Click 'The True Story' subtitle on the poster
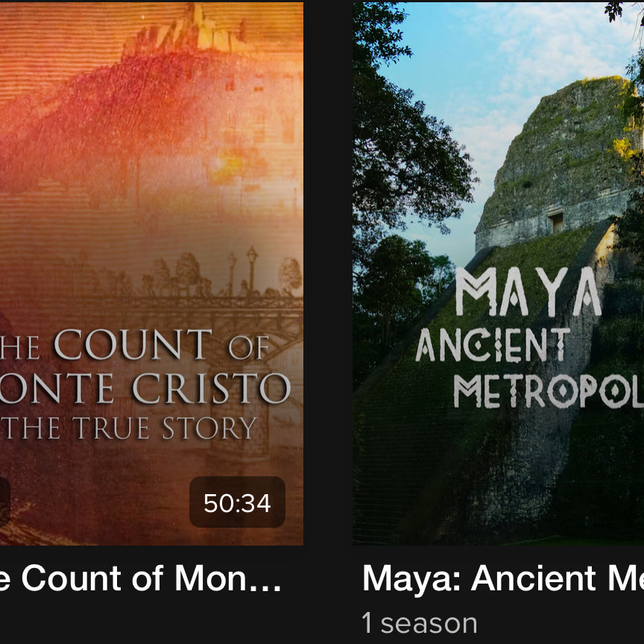The image size is (644, 644). [130, 428]
